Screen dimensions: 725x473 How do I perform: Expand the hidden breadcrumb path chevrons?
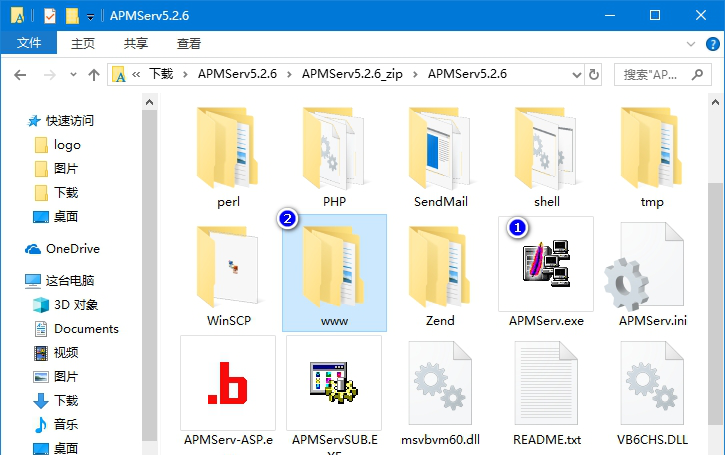(136, 74)
